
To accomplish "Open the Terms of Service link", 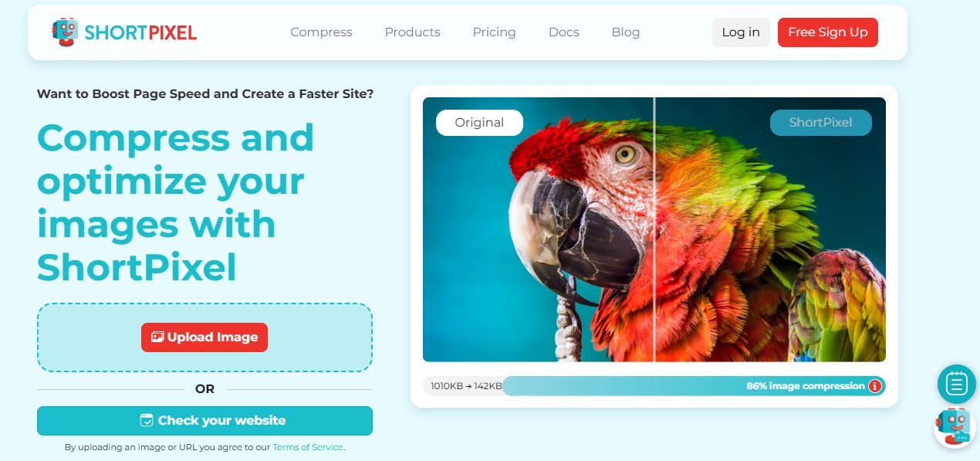I will [308, 447].
